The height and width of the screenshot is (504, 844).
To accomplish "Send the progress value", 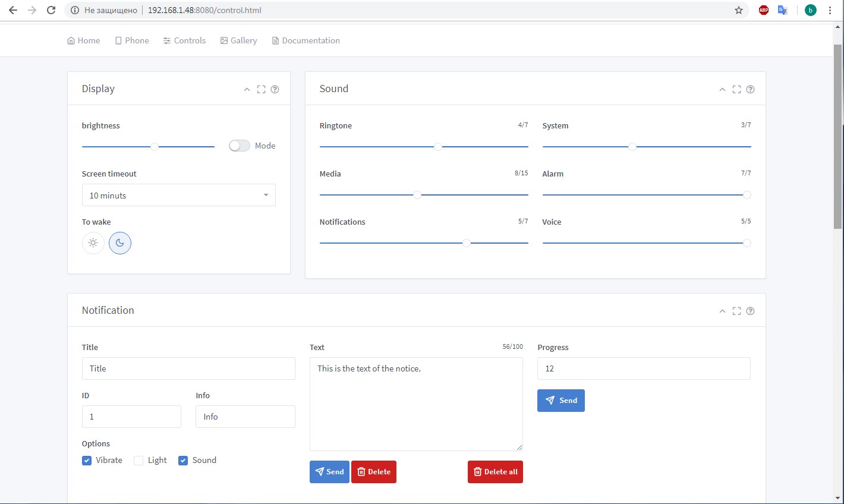I will coord(560,401).
